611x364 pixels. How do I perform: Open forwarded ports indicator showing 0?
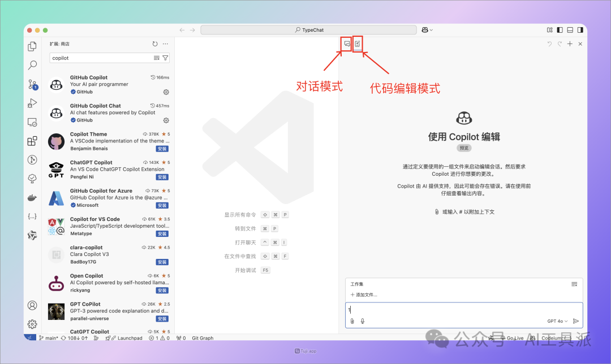(x=181, y=338)
